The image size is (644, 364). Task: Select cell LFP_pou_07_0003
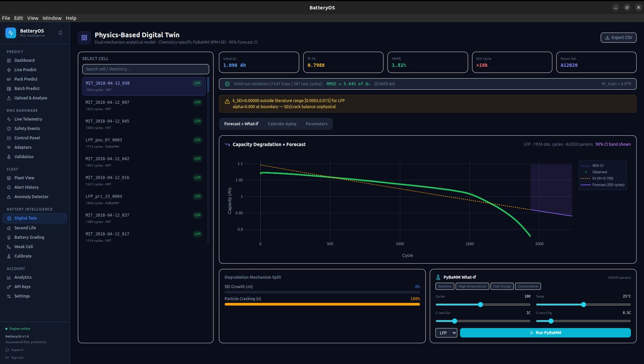144,143
